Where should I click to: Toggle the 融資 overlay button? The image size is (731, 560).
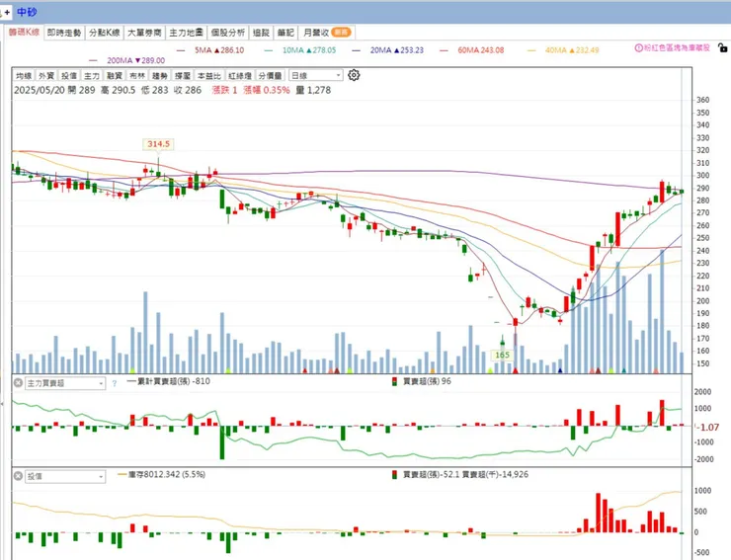(115, 75)
